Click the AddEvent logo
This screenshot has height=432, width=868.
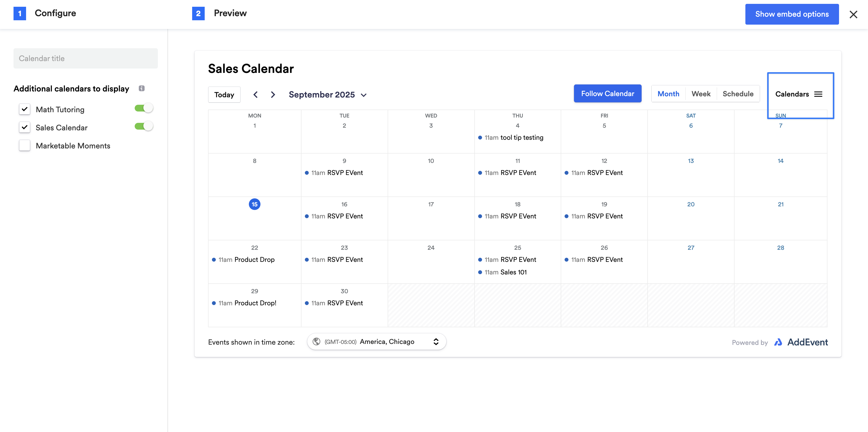coord(801,342)
